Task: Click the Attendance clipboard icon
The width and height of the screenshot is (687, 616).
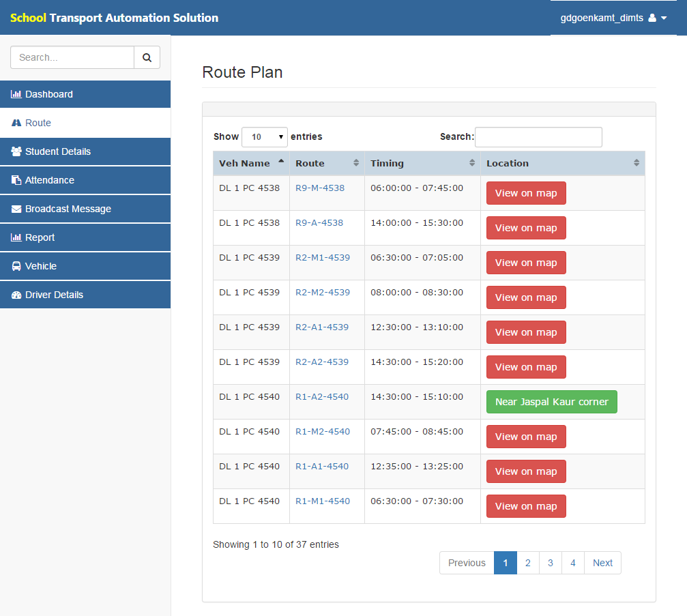Action: coord(16,180)
